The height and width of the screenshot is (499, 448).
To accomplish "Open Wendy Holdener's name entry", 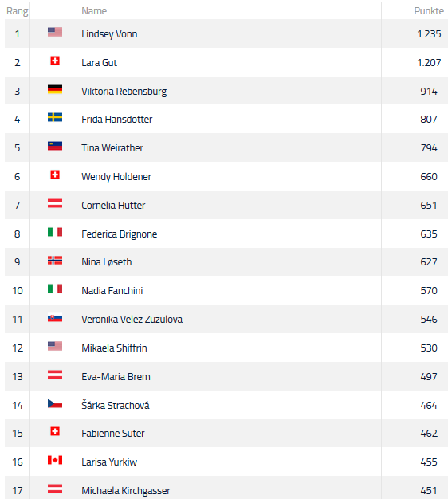I will point(116,177).
